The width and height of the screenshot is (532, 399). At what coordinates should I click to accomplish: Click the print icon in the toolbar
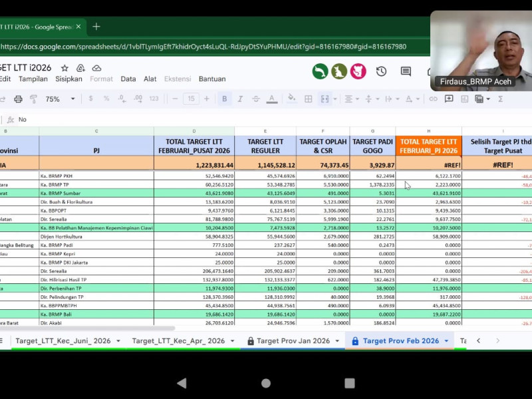[18, 99]
